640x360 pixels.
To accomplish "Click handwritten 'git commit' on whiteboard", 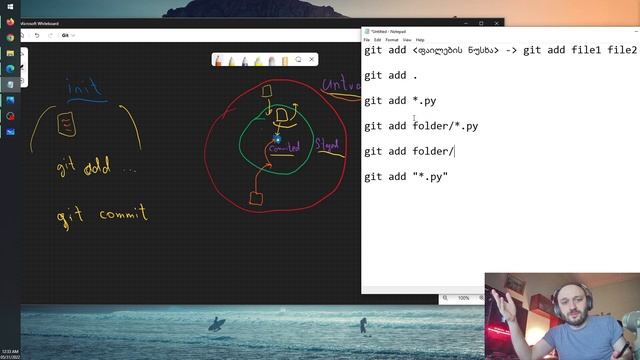I will (102, 216).
